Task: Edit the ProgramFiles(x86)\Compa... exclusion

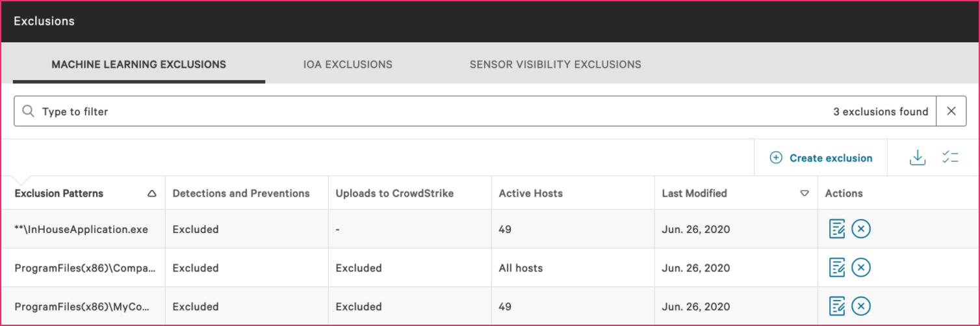Action: point(837,267)
